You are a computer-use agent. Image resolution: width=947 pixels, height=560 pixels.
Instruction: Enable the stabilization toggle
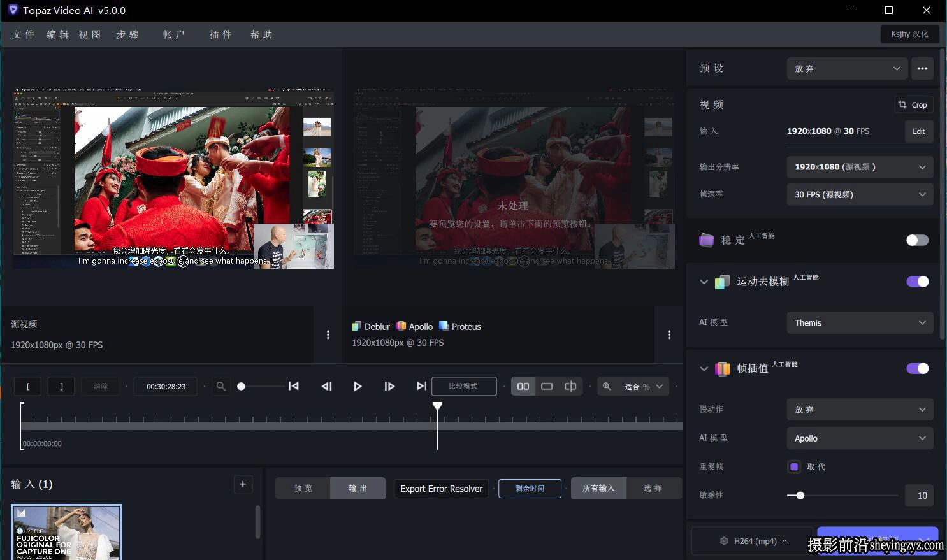coord(918,240)
